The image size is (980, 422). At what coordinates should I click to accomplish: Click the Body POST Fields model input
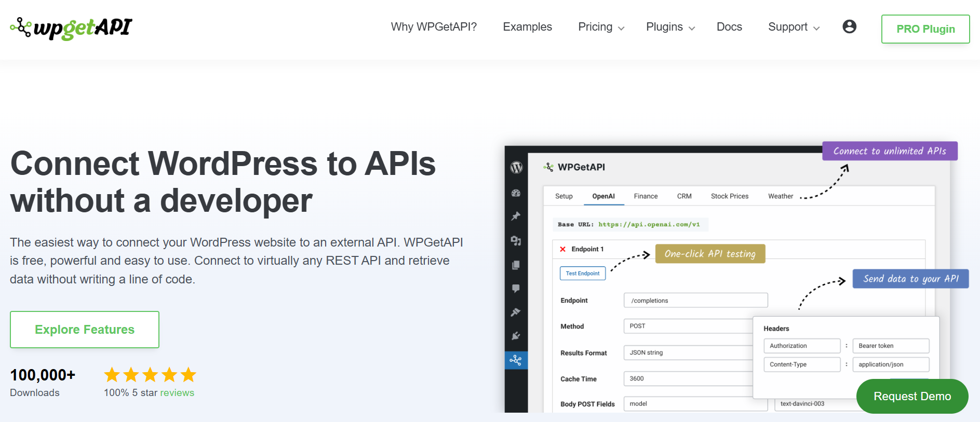tap(695, 404)
